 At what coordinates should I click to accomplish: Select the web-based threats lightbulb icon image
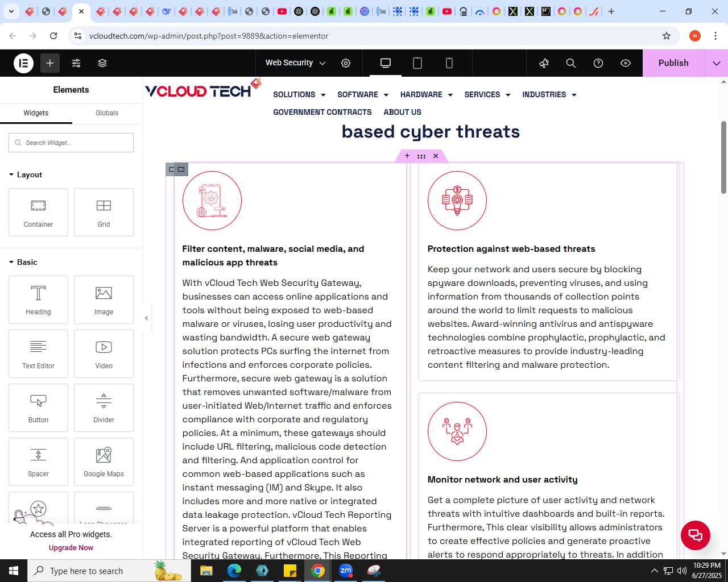tap(457, 201)
